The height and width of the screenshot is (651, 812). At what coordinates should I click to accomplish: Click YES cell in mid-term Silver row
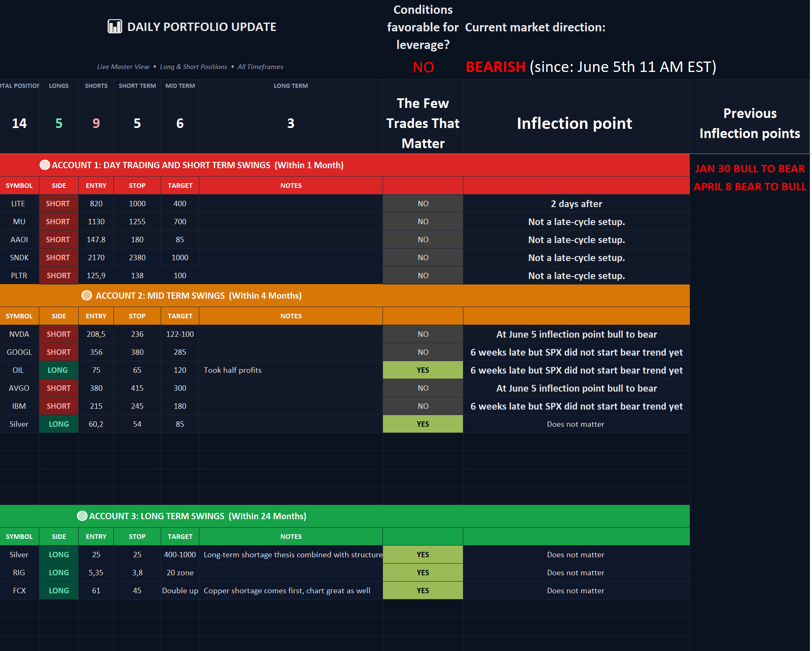pos(423,424)
